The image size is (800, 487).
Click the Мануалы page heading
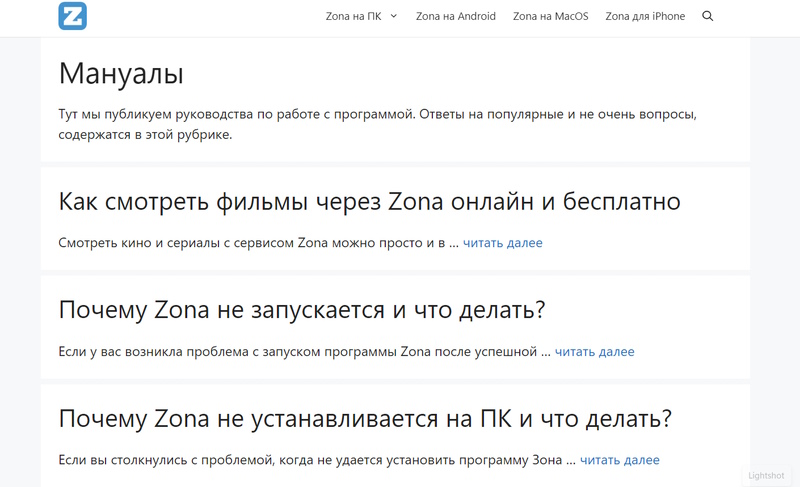[121, 73]
